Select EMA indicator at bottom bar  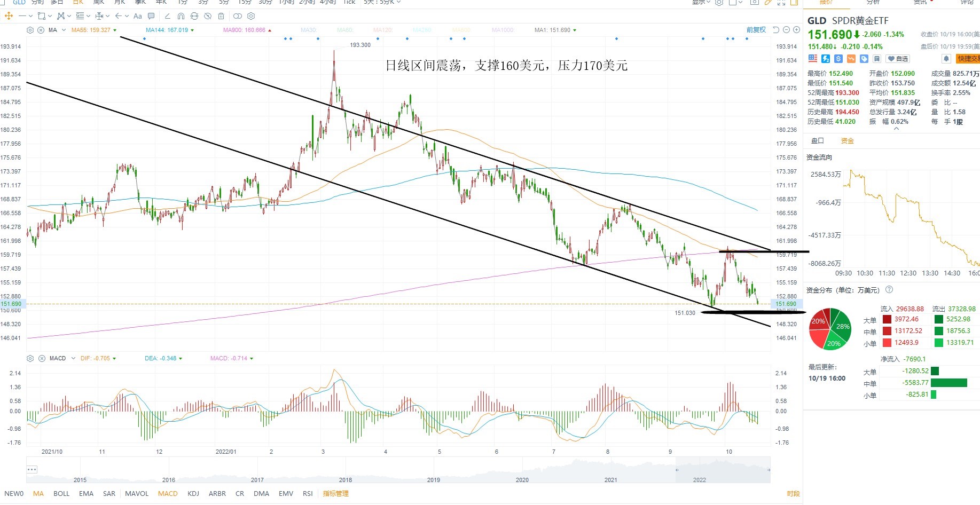(86, 493)
